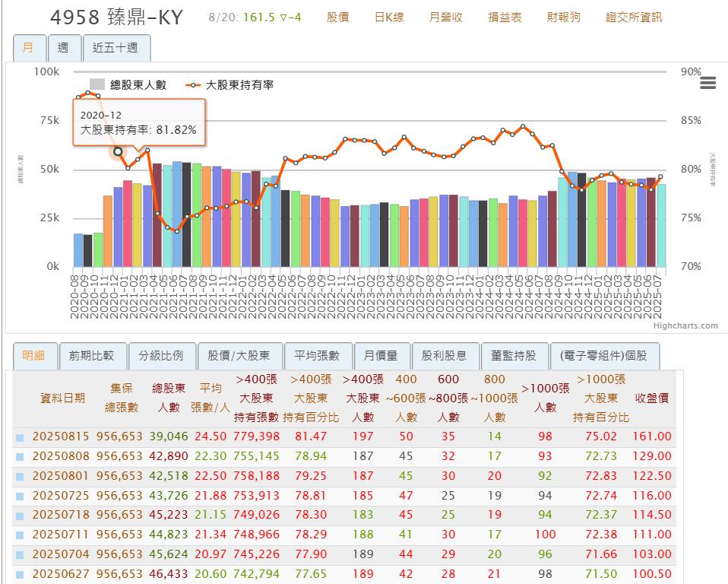This screenshot has height=584, width=728.
Task: Switch to the 近五十週 tab
Action: coord(116,48)
